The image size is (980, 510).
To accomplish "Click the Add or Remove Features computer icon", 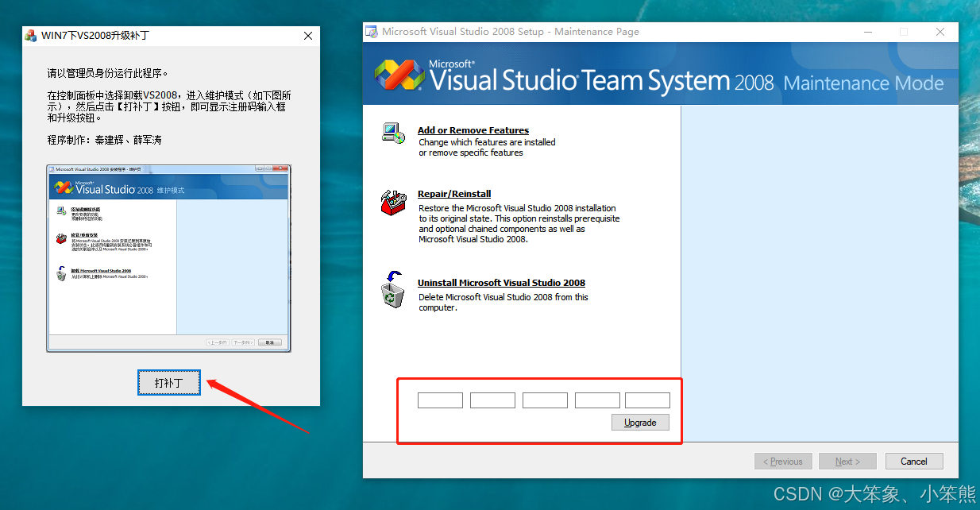I will click(393, 133).
